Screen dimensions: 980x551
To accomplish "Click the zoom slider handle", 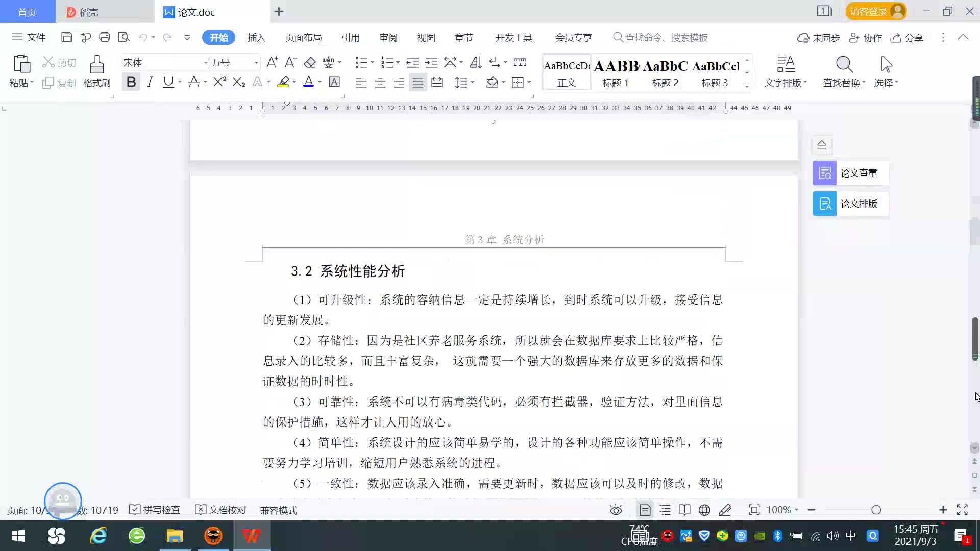I will [876, 510].
